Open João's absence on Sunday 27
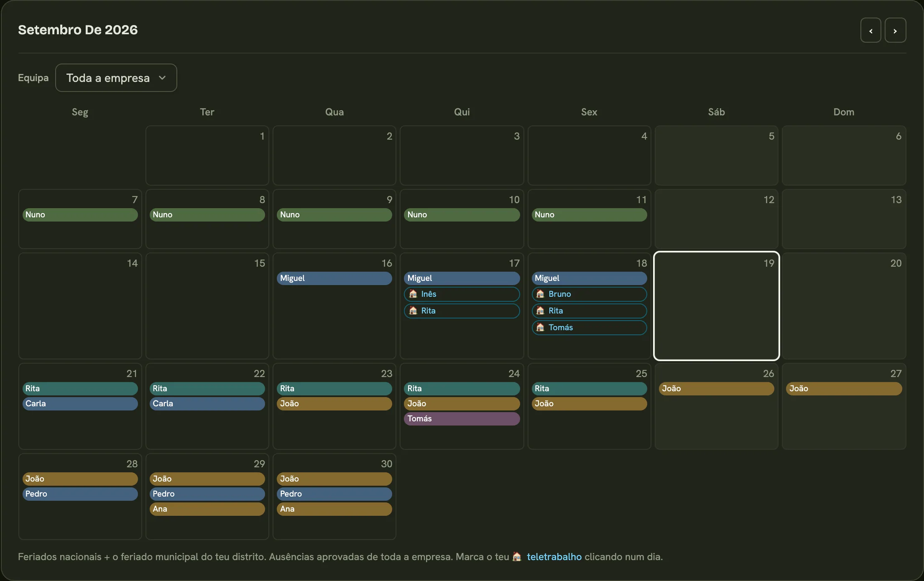This screenshot has height=581, width=924. (x=844, y=388)
